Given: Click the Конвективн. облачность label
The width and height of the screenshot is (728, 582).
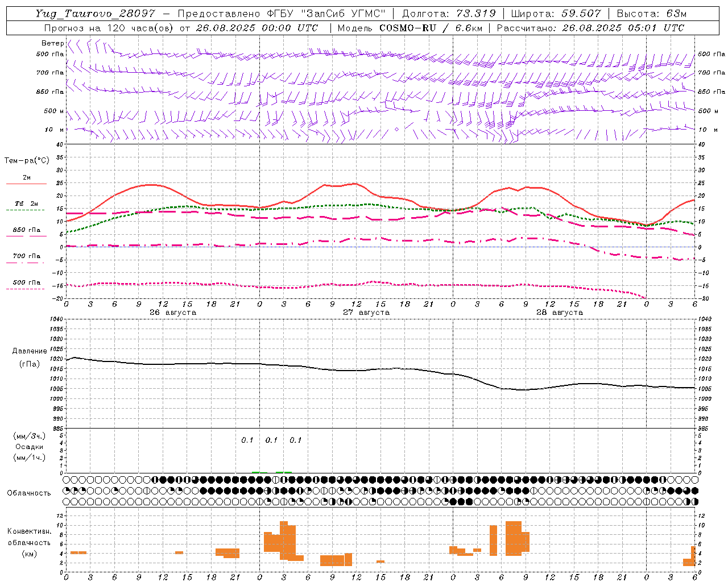Looking at the screenshot, I should 30,537.
